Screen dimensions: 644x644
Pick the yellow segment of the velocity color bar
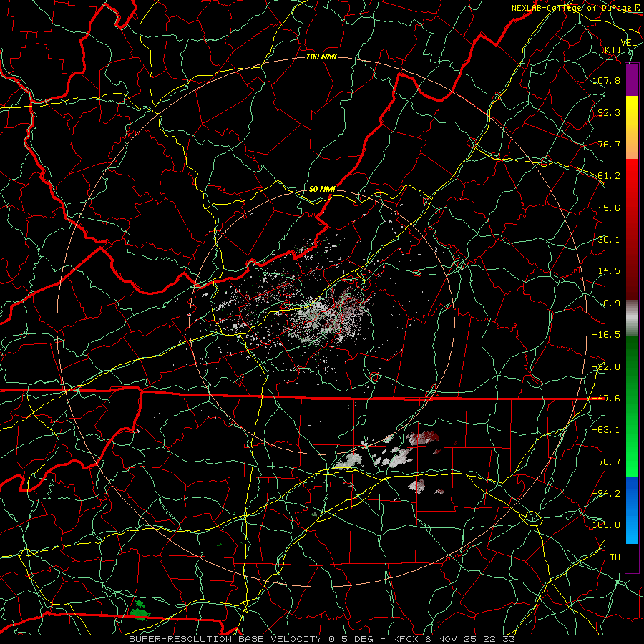point(632,119)
